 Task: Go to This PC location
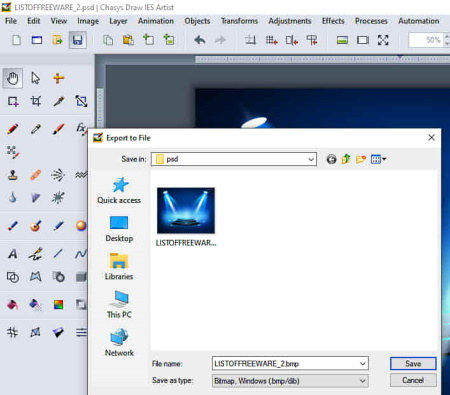pos(119,305)
